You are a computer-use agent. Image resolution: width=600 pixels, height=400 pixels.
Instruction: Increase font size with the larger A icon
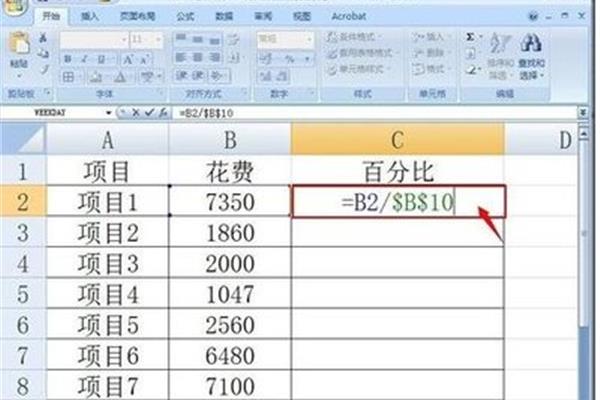click(128, 59)
